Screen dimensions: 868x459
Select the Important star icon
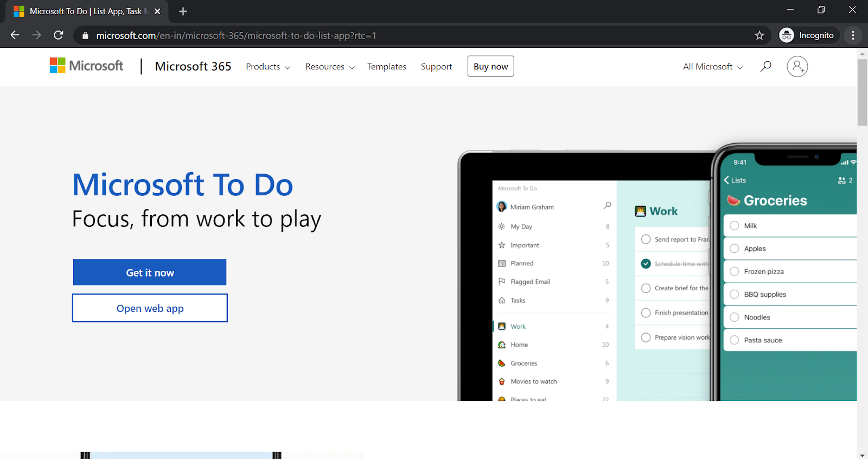point(501,245)
